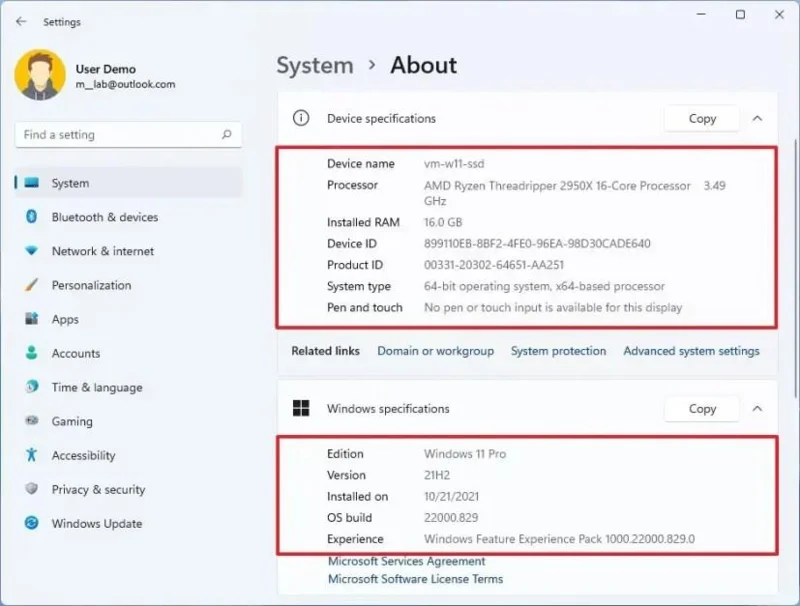Open System settings label
The width and height of the screenshot is (800, 606).
pos(70,183)
